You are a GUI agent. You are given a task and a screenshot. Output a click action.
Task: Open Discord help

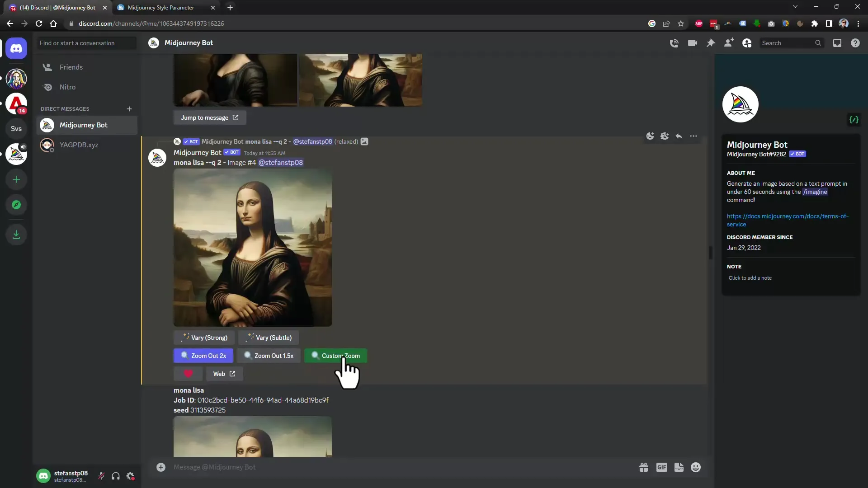point(855,43)
